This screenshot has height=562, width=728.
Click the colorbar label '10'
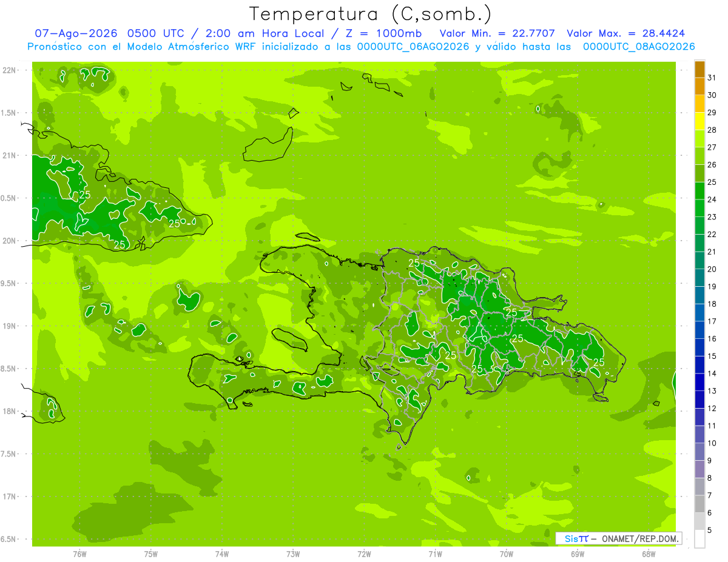pos(712,443)
